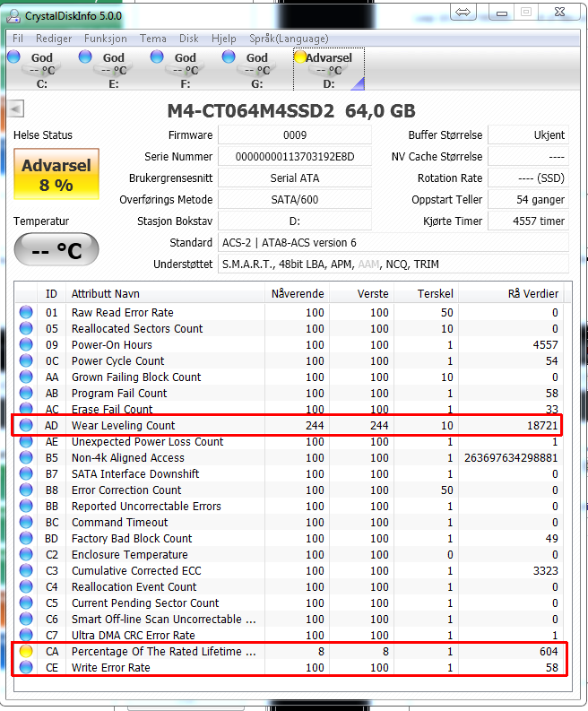Click the Serie Nummer value field

click(x=295, y=156)
